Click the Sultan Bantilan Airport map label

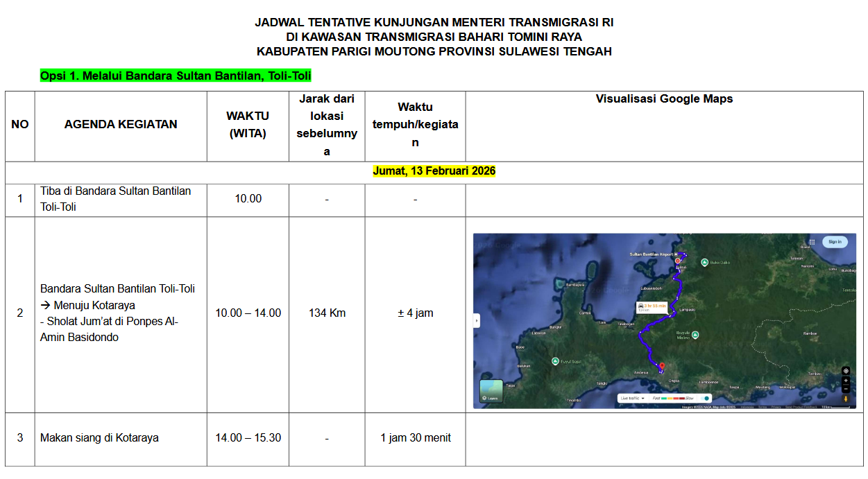(651, 254)
